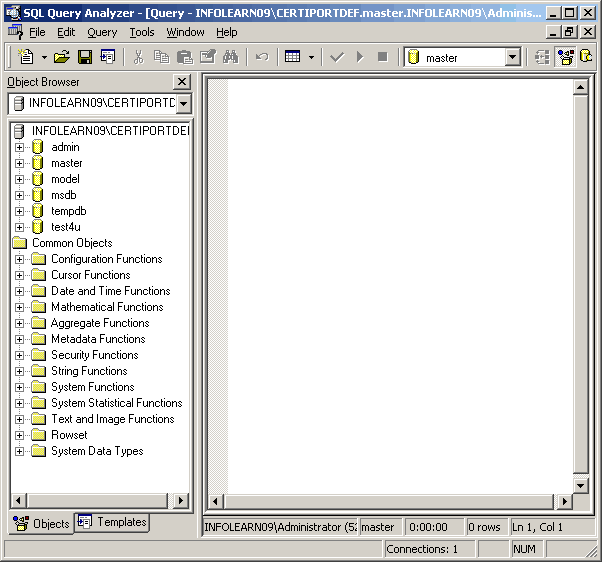602x562 pixels.
Task: Select the Aggregate Functions folder icon
Action: point(38,323)
